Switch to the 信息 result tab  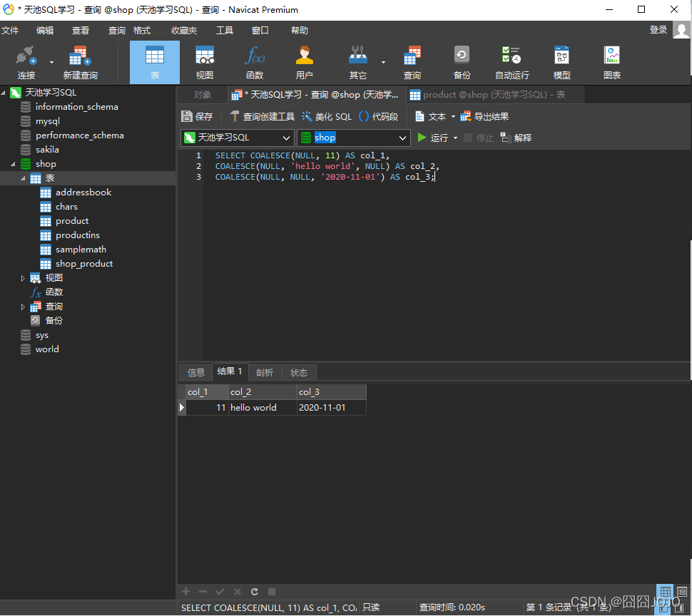coord(196,373)
